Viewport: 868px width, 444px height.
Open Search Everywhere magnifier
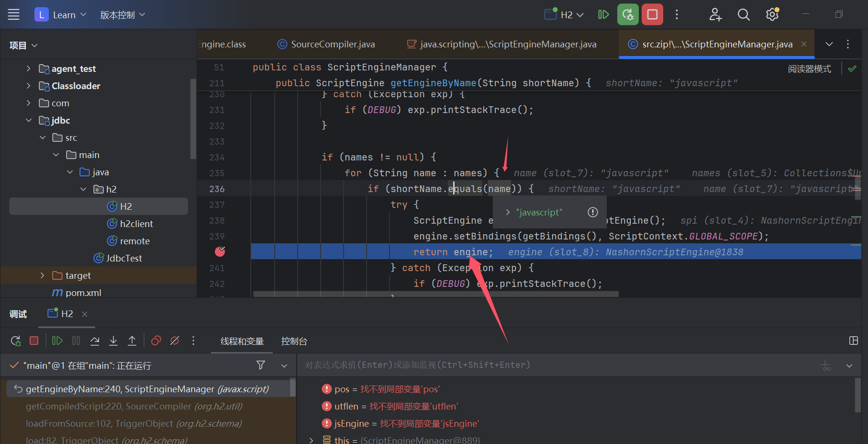pos(744,15)
